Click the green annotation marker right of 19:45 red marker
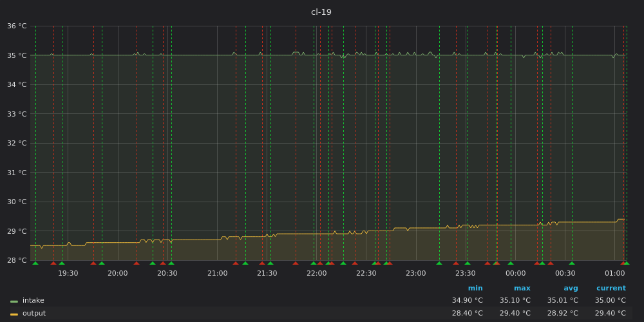644x322 pixels. click(102, 263)
